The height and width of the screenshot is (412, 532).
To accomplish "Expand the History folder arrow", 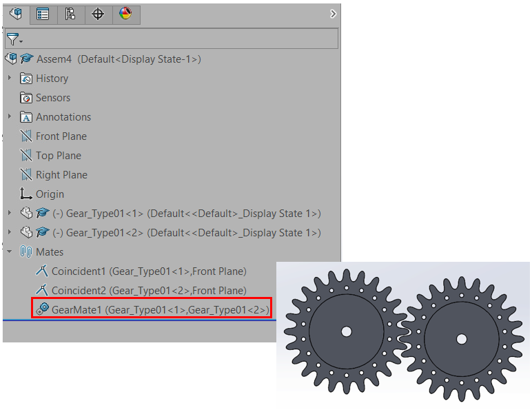I will pos(10,78).
